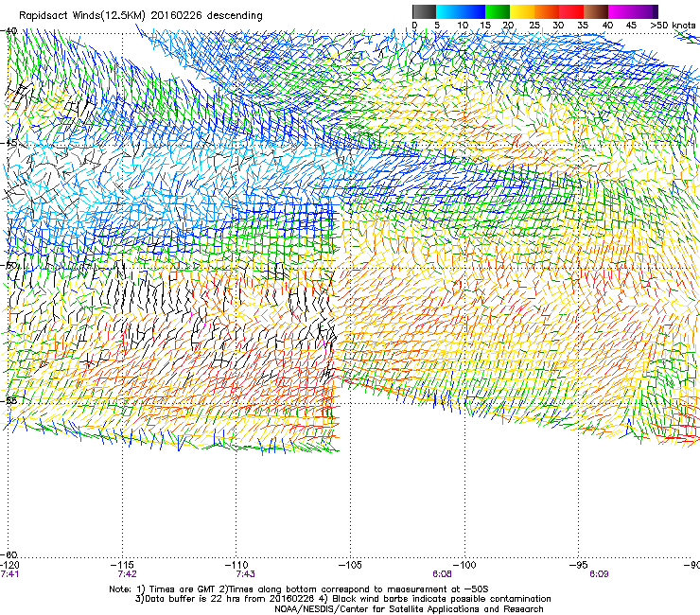Click the '-120' longitude axis label
The width and height of the screenshot is (700, 615).
click(9, 566)
